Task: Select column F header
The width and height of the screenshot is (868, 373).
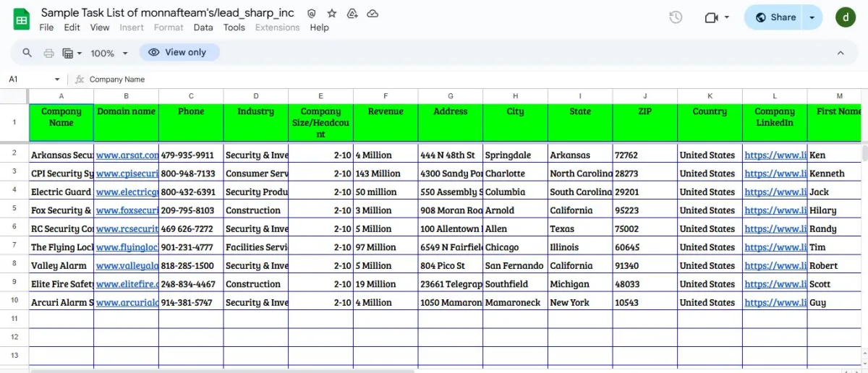Action: point(386,96)
